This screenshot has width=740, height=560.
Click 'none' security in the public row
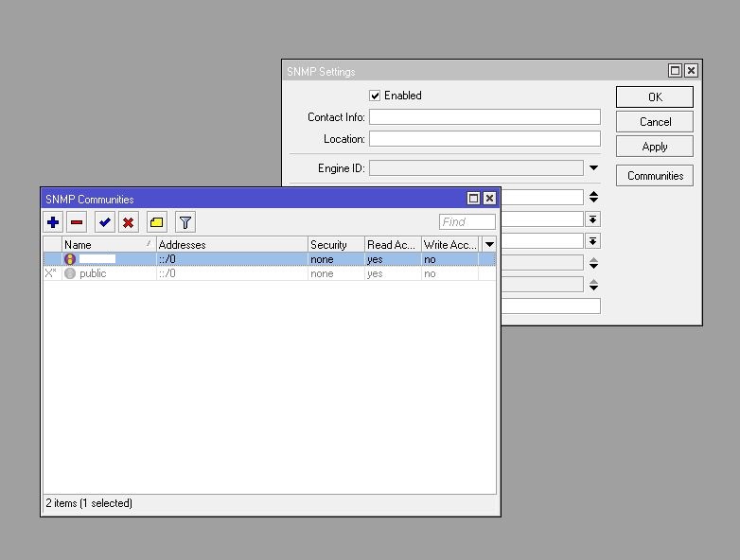[x=322, y=273]
